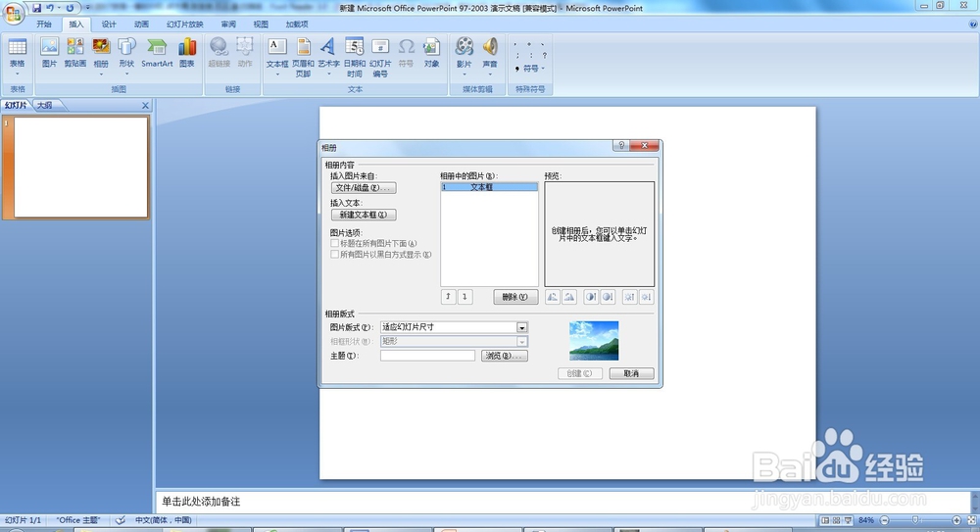Rotate picture clockwise in album dialog
This screenshot has height=532, width=980.
569,297
